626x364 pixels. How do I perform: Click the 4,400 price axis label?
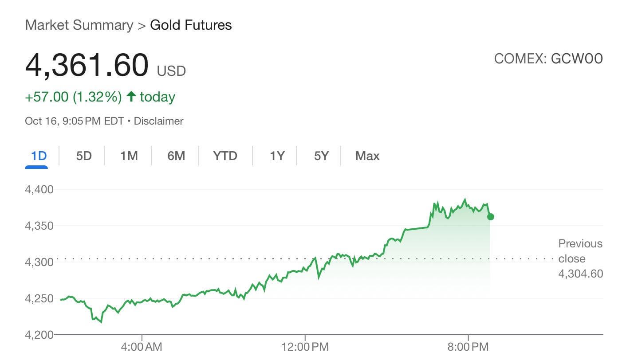click(x=38, y=189)
